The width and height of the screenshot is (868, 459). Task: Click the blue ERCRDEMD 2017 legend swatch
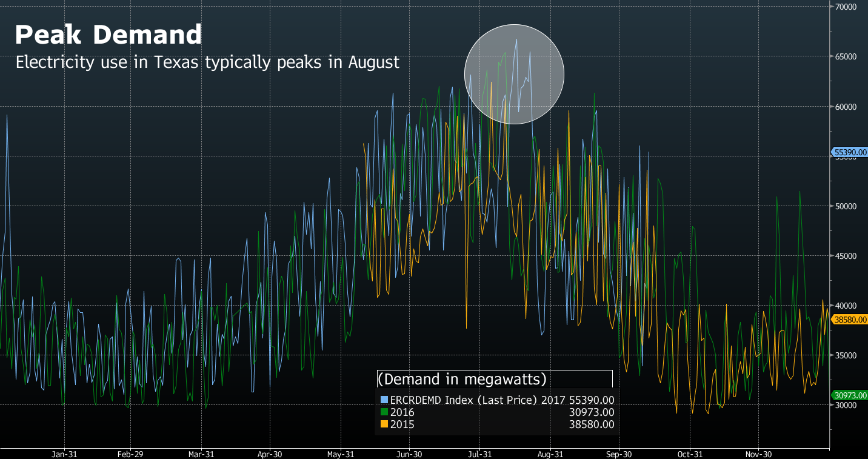tap(384, 400)
